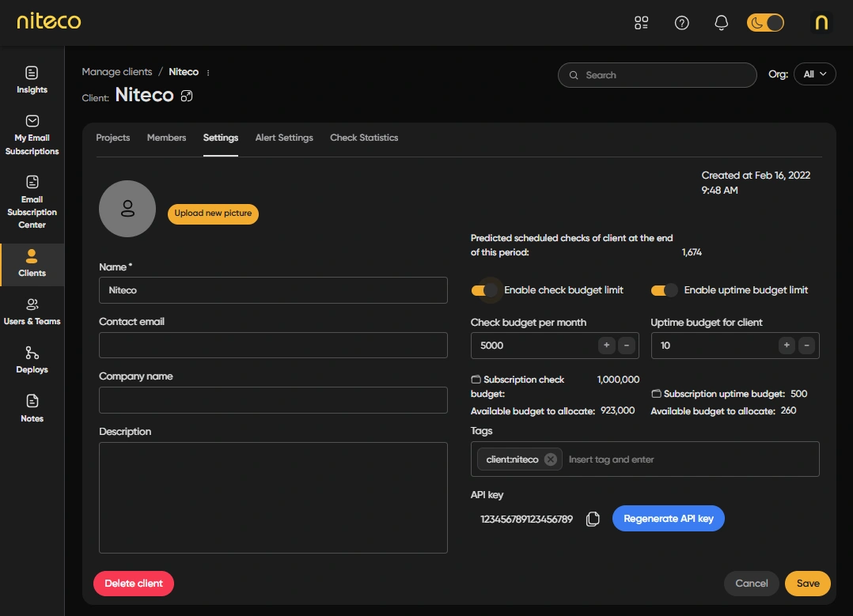Click the open-in-new-window icon next to Niteco title
This screenshot has height=616, width=853.
187,96
